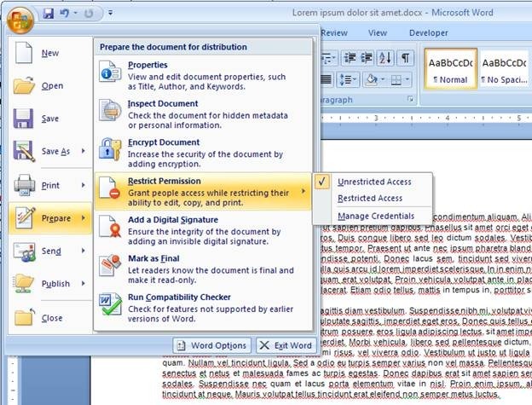
Task: Toggle Show/Hide paragraph marks icon
Action: pyautogui.click(x=405, y=58)
